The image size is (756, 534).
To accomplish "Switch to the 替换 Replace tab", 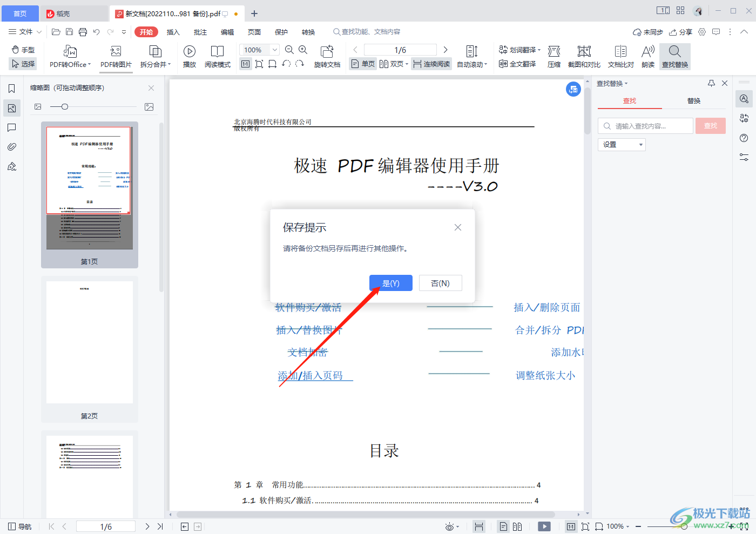I will (693, 101).
